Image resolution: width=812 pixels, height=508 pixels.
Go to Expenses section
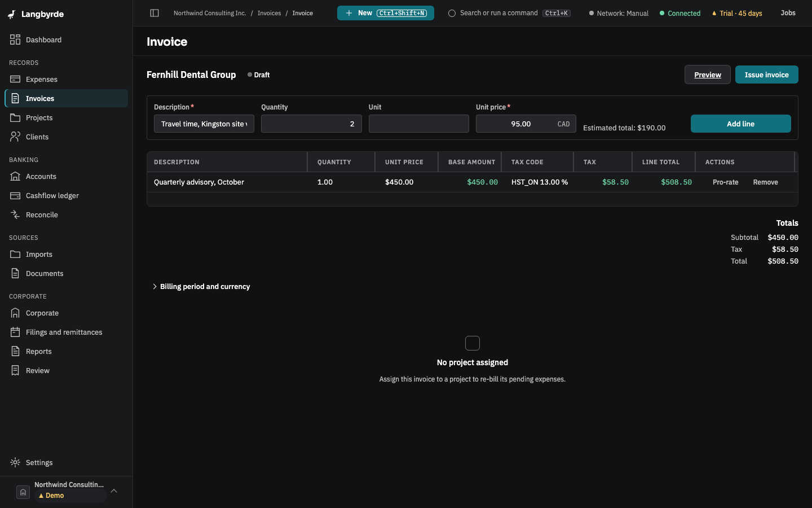66,80
